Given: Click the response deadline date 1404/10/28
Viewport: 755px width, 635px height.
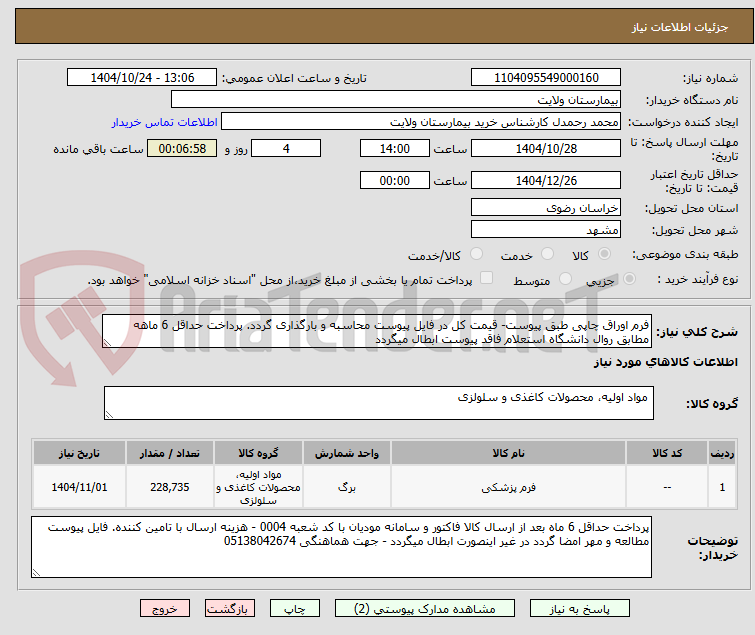Looking at the screenshot, I should 546,148.
